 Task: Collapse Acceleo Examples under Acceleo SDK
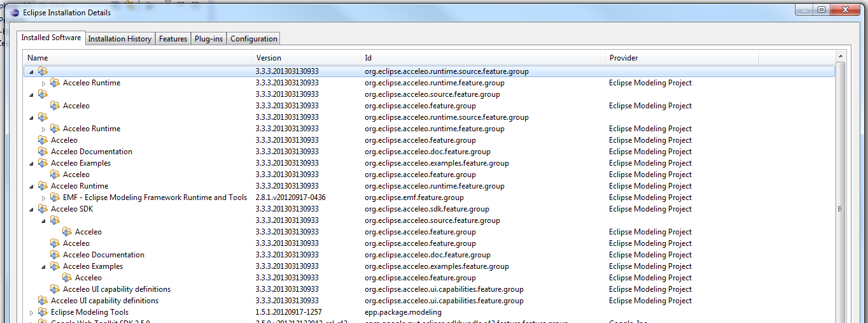click(x=43, y=267)
